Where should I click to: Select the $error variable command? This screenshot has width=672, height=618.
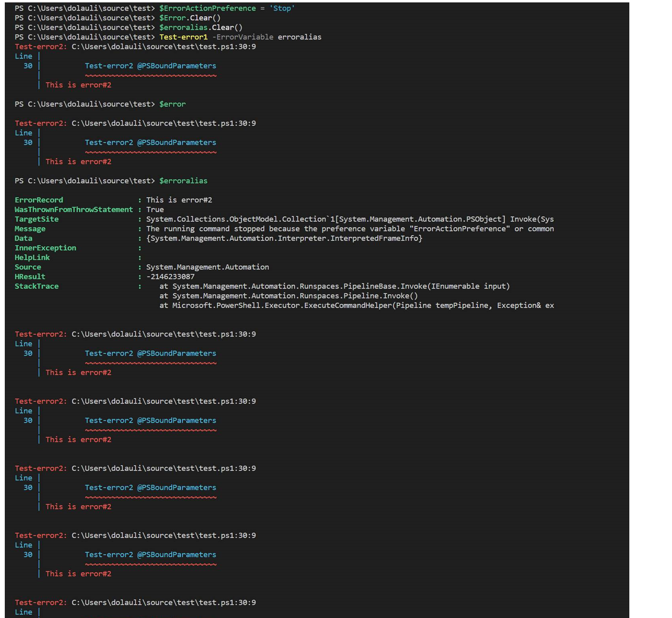[x=172, y=104]
